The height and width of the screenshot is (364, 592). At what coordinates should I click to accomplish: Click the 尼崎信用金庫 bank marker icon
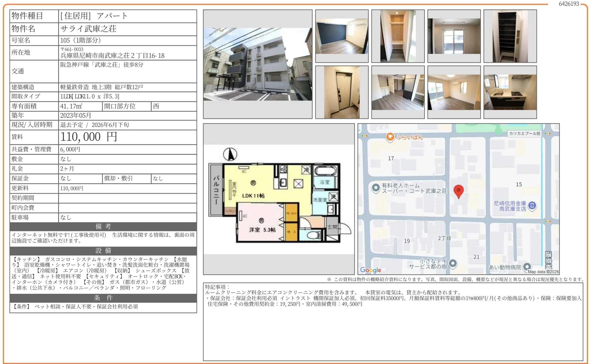click(532, 205)
